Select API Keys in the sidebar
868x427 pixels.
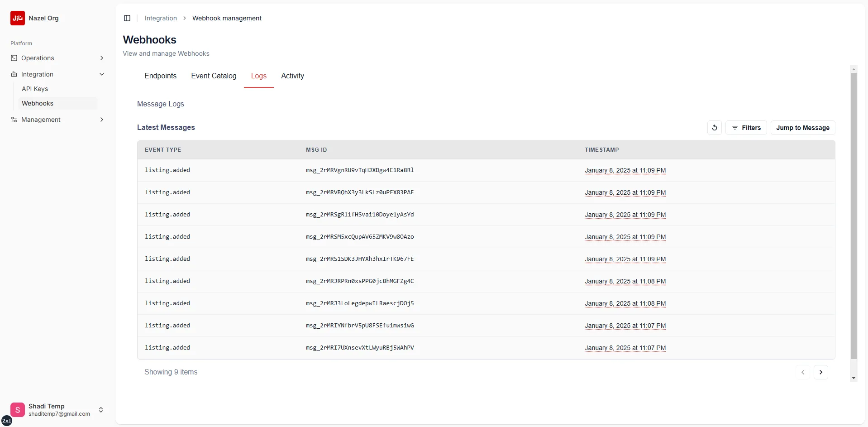35,88
